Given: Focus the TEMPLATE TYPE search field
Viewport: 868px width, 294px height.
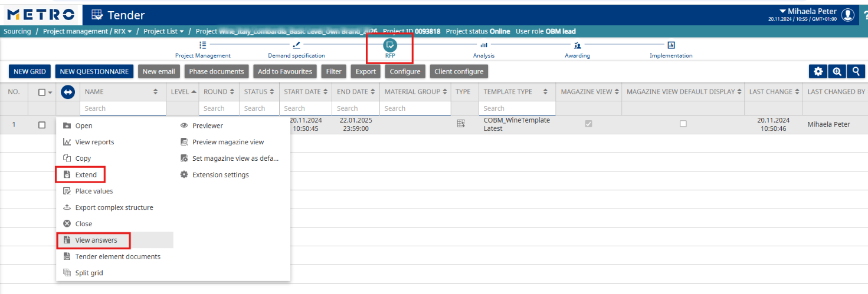Looking at the screenshot, I should 517,108.
